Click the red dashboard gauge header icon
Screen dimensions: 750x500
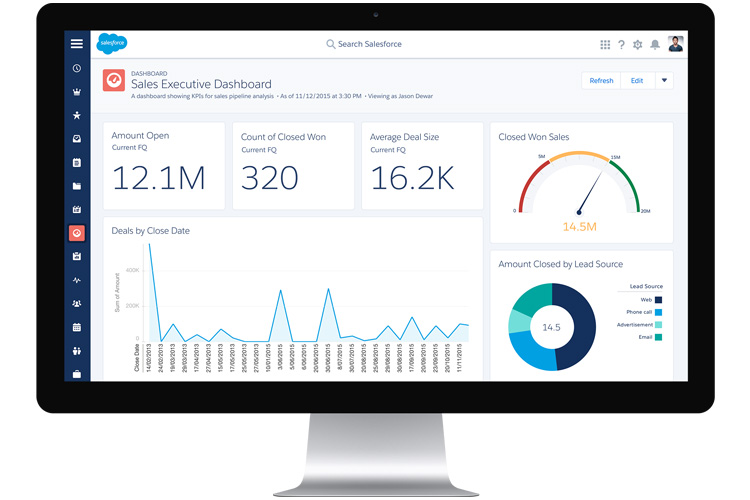(114, 80)
